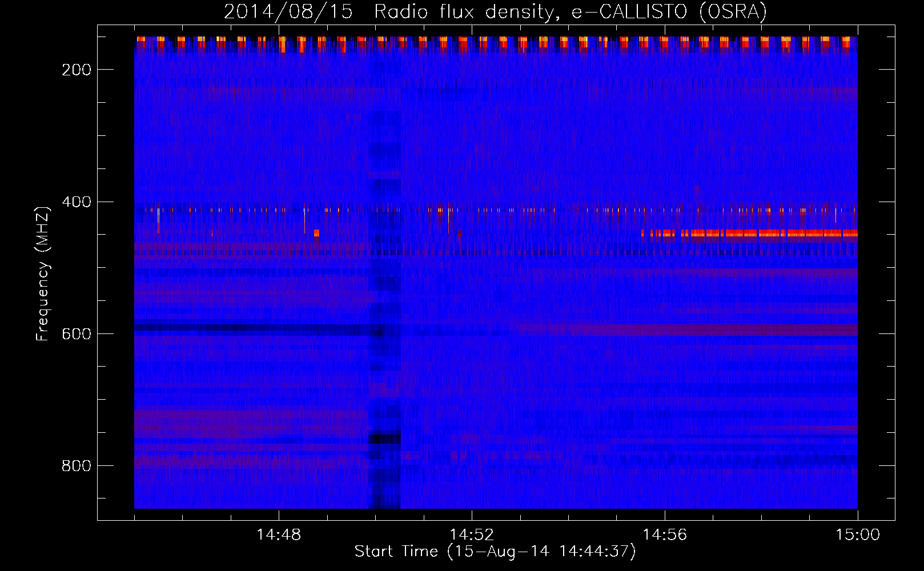Image resolution: width=924 pixels, height=571 pixels.
Task: Click the "Start Time (15-Aug-14 14:44:37)" label
Action: pos(495,552)
